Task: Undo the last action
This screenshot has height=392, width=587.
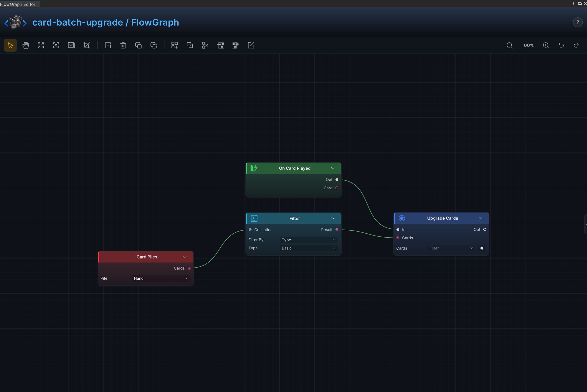Action: [561, 45]
